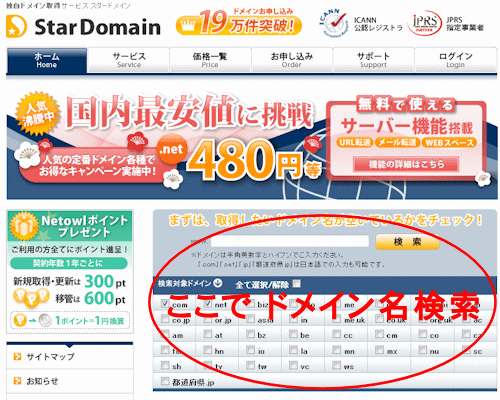Image resolution: width=500 pixels, height=400 pixels.
Task: Click the Star Domain logo icon
Action: tap(16, 26)
